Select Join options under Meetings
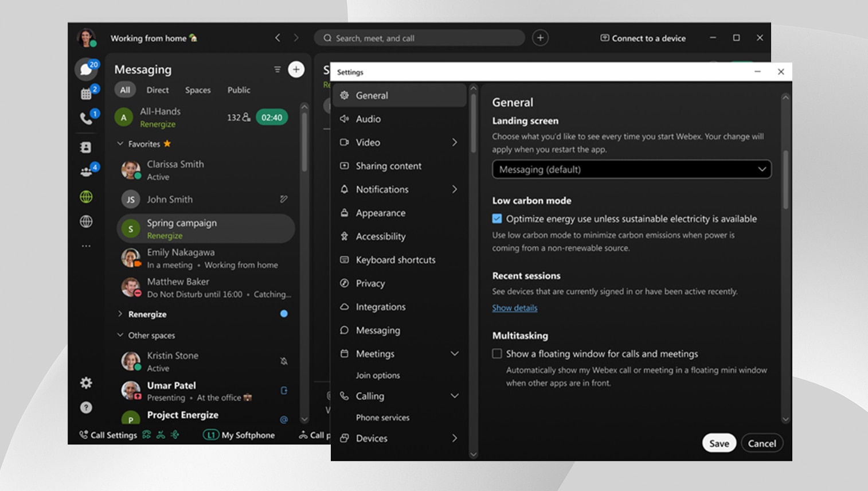 pyautogui.click(x=378, y=375)
